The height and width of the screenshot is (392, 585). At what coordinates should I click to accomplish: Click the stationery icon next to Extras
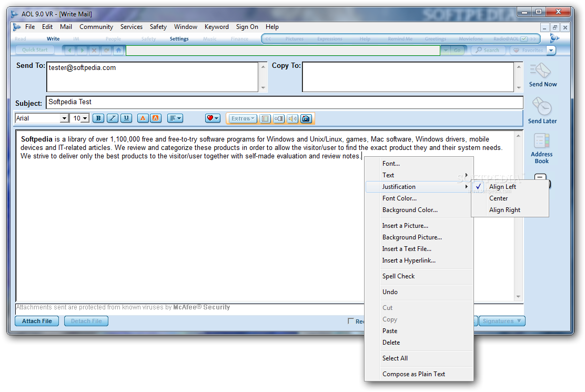(x=265, y=118)
